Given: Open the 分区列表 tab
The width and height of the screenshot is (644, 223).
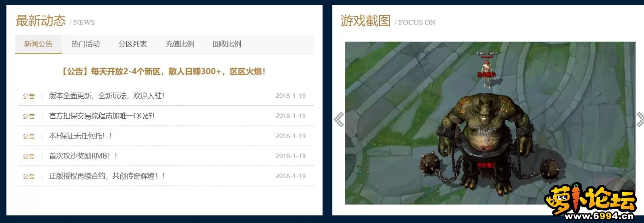Looking at the screenshot, I should [132, 44].
